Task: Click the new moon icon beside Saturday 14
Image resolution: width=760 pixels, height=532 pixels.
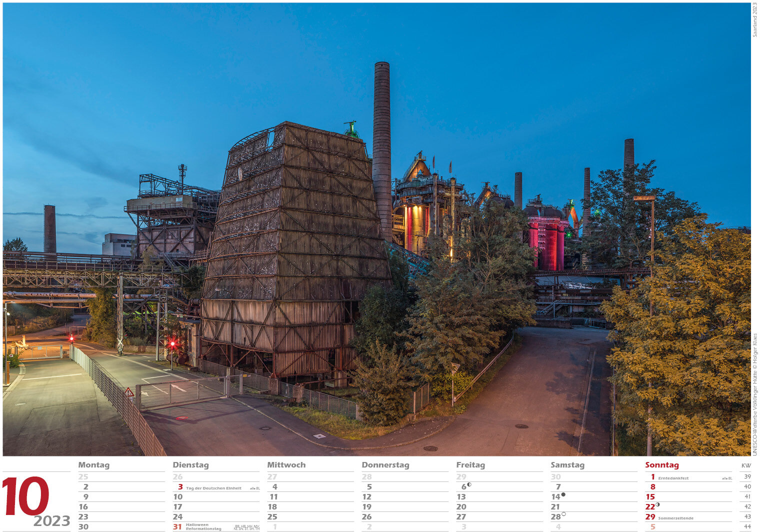Action: (x=563, y=495)
